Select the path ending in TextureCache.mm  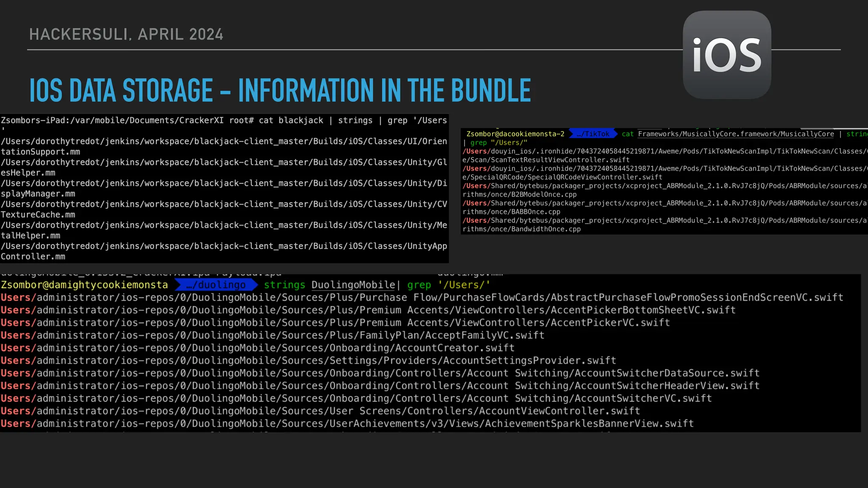[x=224, y=209]
